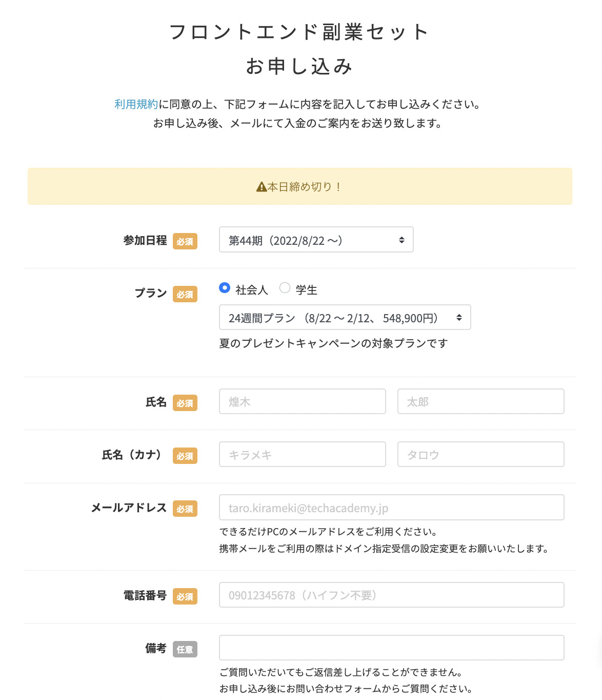Select the 学生 radio button
The height and width of the screenshot is (700, 602).
click(x=285, y=288)
